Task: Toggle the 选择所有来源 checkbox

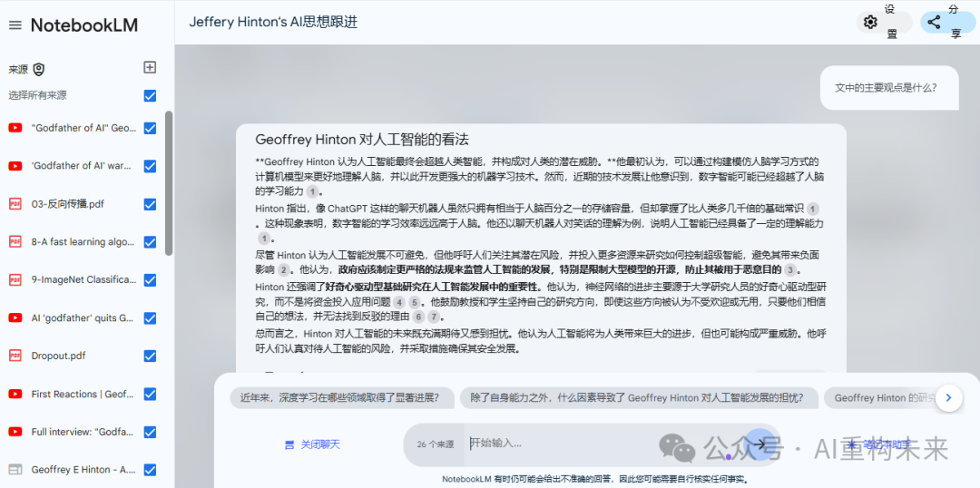Action: [150, 95]
